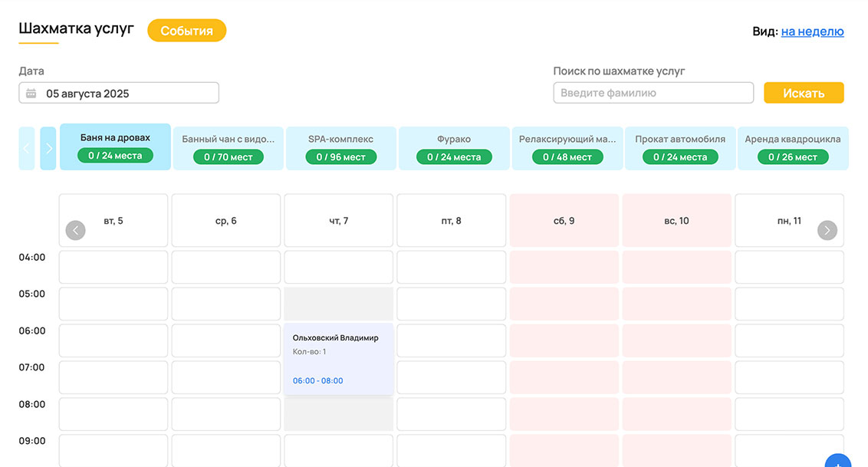Go to previous days with gray arrow
The image size is (868, 467).
(75, 230)
